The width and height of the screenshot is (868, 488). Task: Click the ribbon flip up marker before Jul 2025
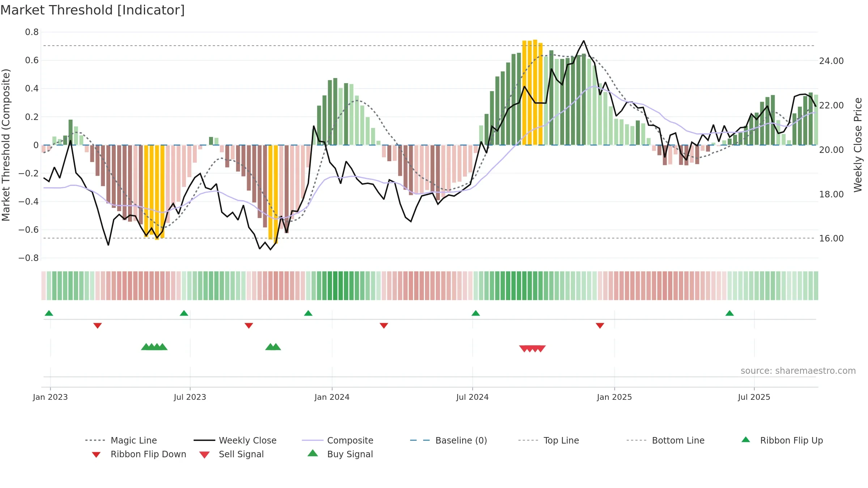tap(729, 313)
